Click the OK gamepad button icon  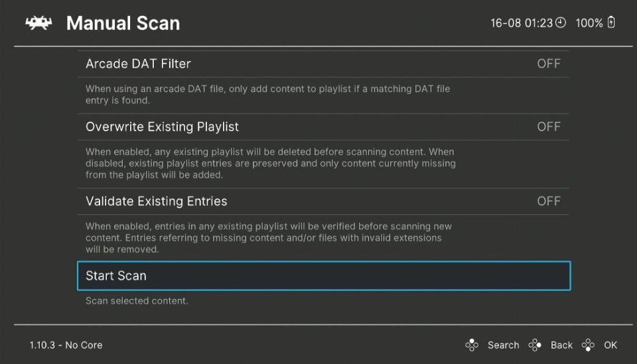pyautogui.click(x=588, y=345)
